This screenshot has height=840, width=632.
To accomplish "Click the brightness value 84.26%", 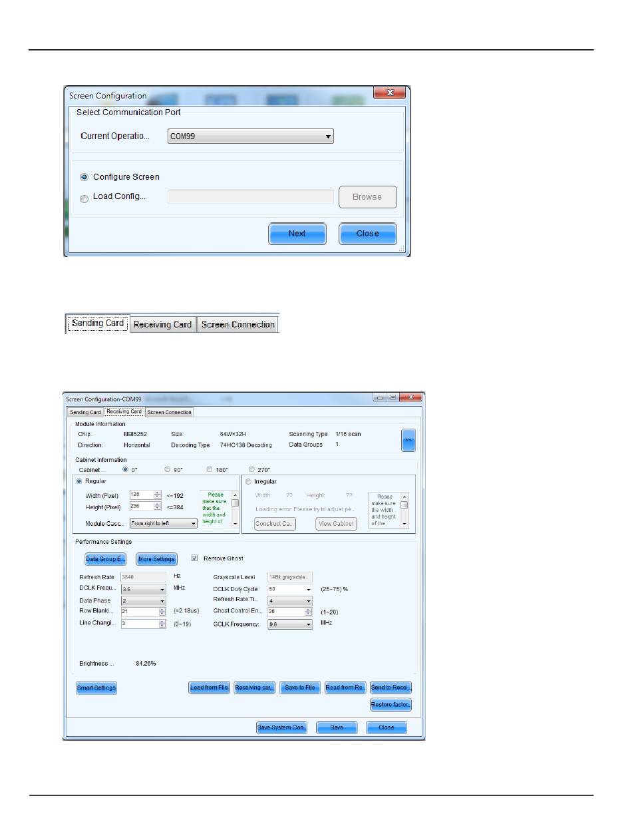I will tap(146, 664).
